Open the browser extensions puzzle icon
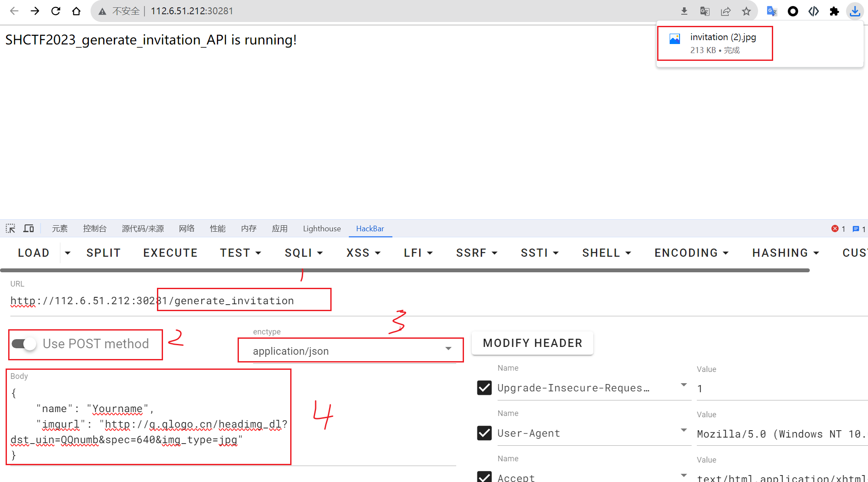This screenshot has width=868, height=482. coord(834,11)
